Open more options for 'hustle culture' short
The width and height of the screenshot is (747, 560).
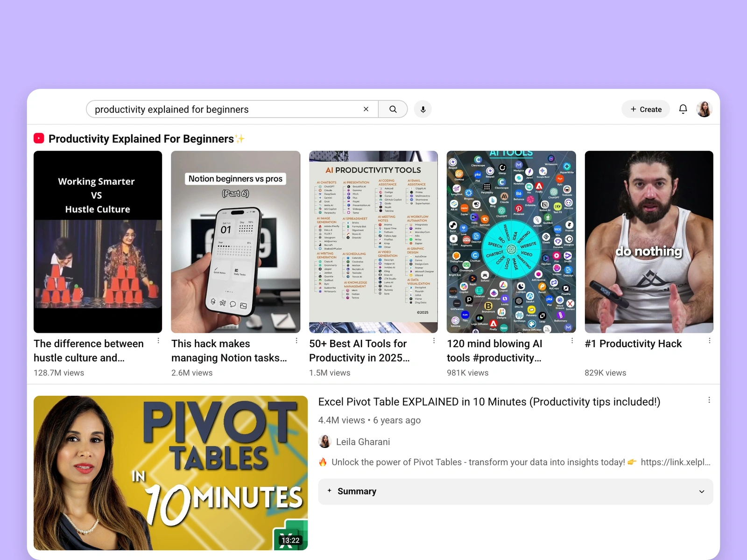(x=158, y=341)
